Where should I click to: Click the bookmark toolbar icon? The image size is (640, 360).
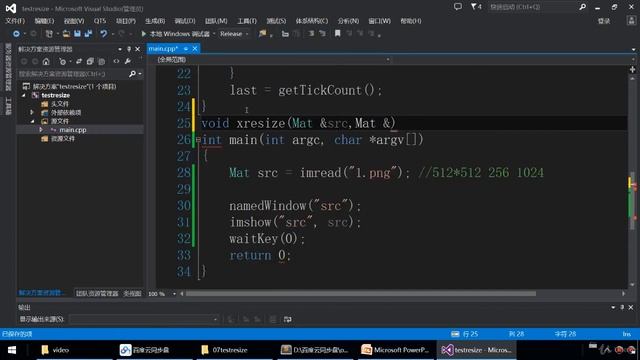tap(338, 34)
